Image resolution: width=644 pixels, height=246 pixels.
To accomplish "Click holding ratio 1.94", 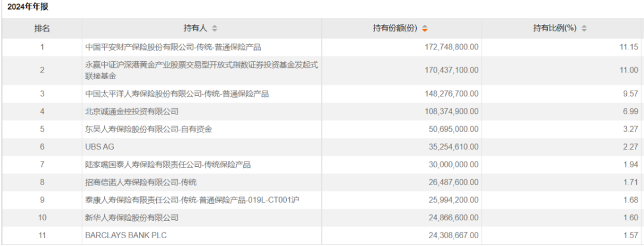I will pos(631,165).
